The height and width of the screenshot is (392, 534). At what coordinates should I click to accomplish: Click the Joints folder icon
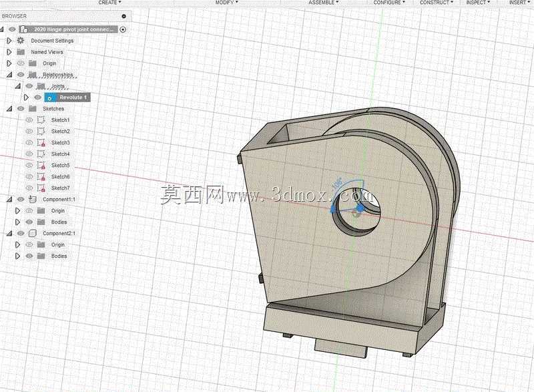pyautogui.click(x=41, y=86)
